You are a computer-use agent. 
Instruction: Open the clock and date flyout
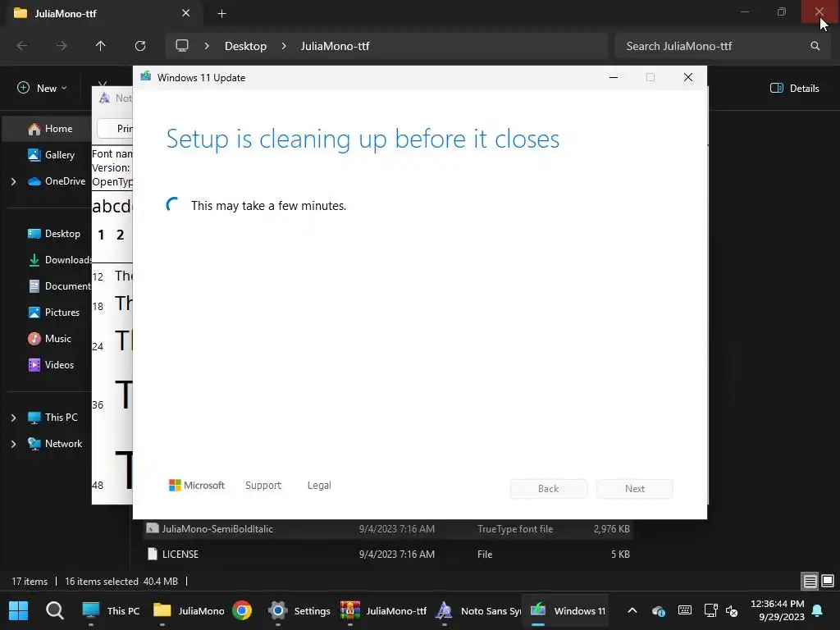pos(778,610)
